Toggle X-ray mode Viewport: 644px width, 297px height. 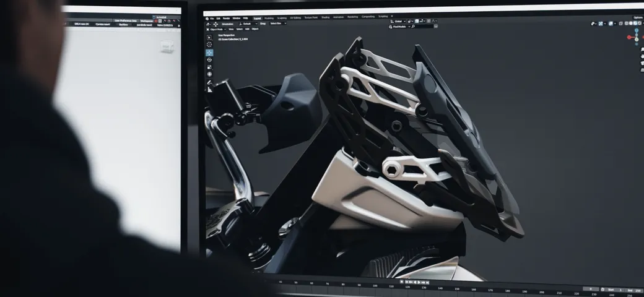[621, 24]
